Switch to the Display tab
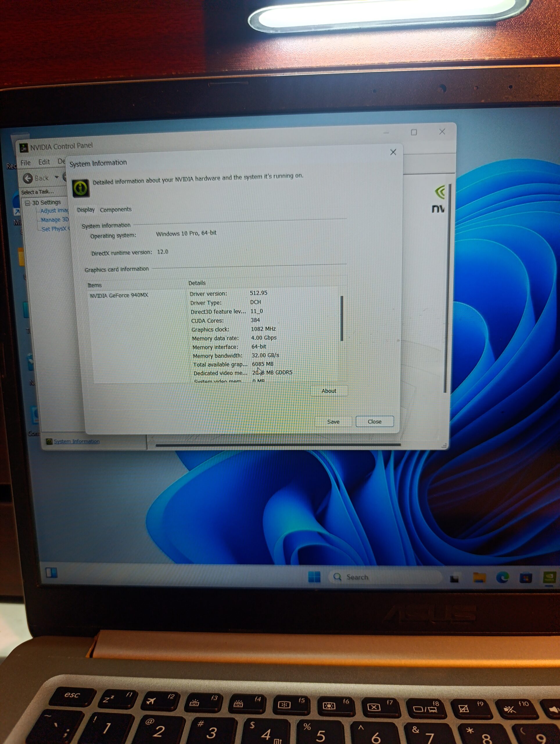Viewport: 560px width, 744px height. [x=86, y=210]
